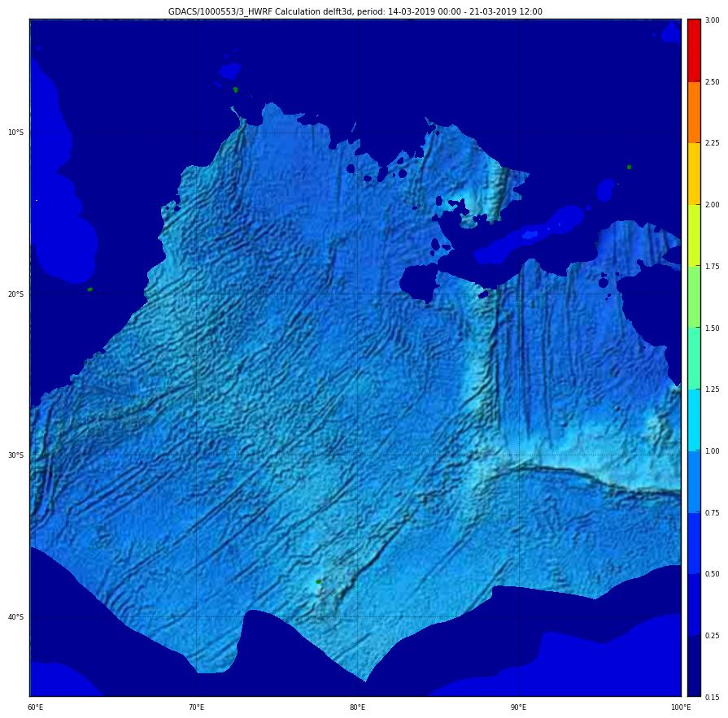
Task: Click the red segment of the colorbar
Action: click(693, 50)
